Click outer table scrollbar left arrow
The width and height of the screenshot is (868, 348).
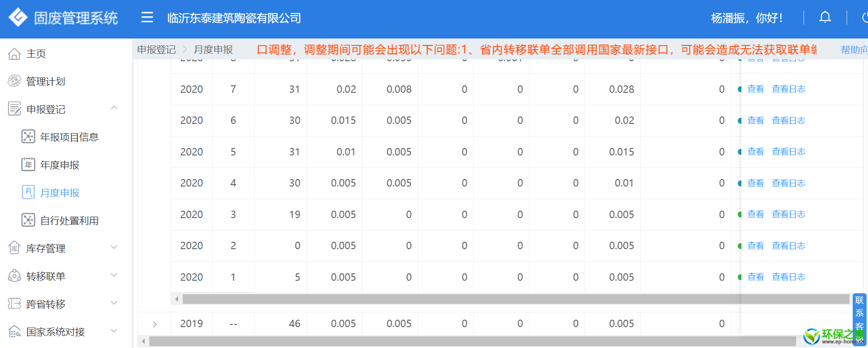[143, 342]
